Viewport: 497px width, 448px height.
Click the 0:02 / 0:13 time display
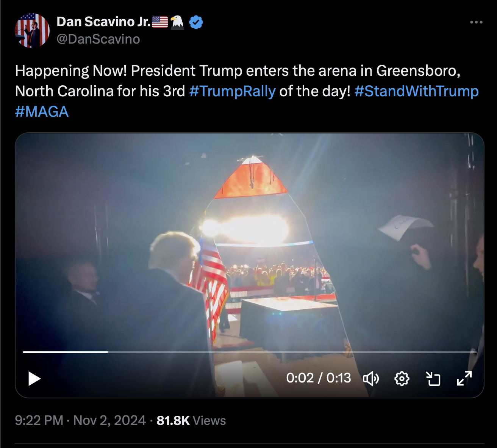(319, 378)
